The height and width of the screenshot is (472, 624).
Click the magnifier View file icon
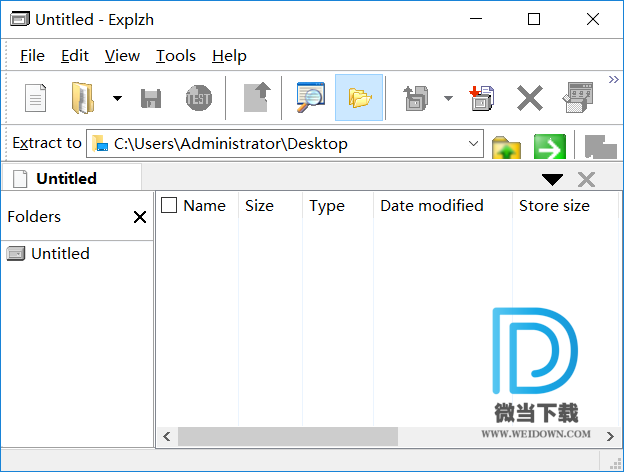pyautogui.click(x=310, y=98)
